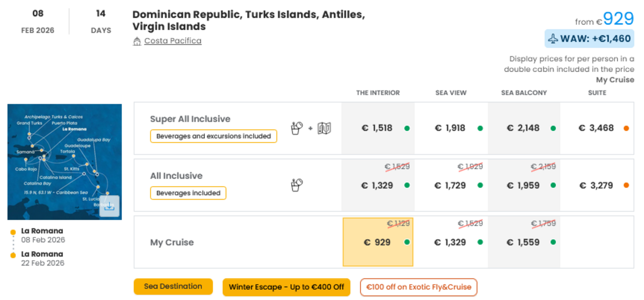Click Winter Escape - Up to €400 Off
The width and height of the screenshot is (644, 300).
point(286,287)
